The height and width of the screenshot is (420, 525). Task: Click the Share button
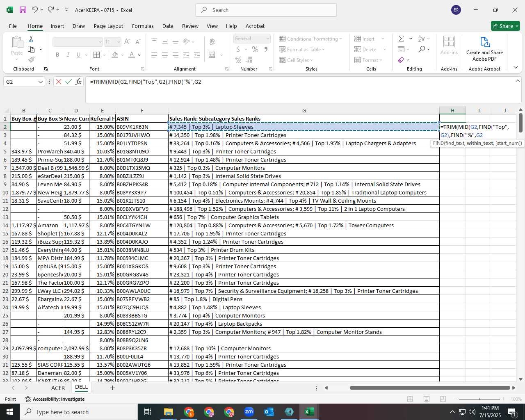[x=505, y=26]
